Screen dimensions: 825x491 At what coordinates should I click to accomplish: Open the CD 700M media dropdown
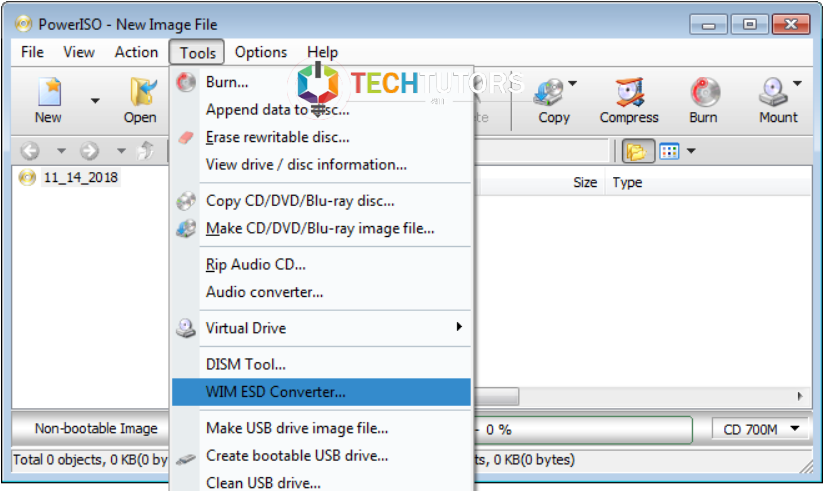(760, 429)
